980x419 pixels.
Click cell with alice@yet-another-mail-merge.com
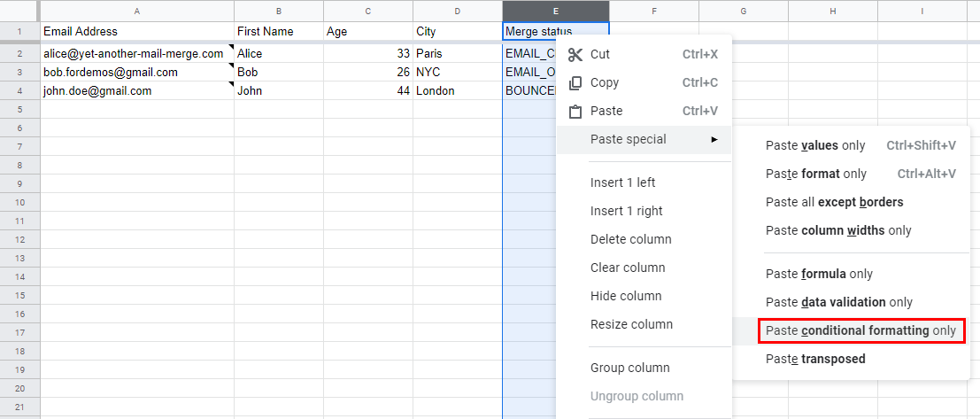point(134,53)
